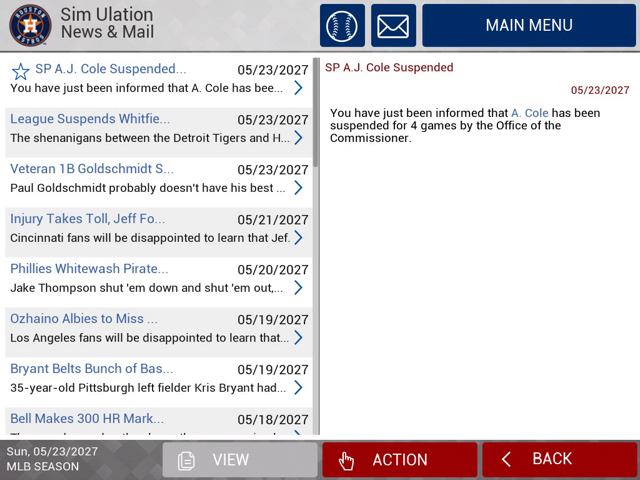
Task: Open 'Ozhaino Albies to Miss ...' headline
Action: [x=84, y=318]
